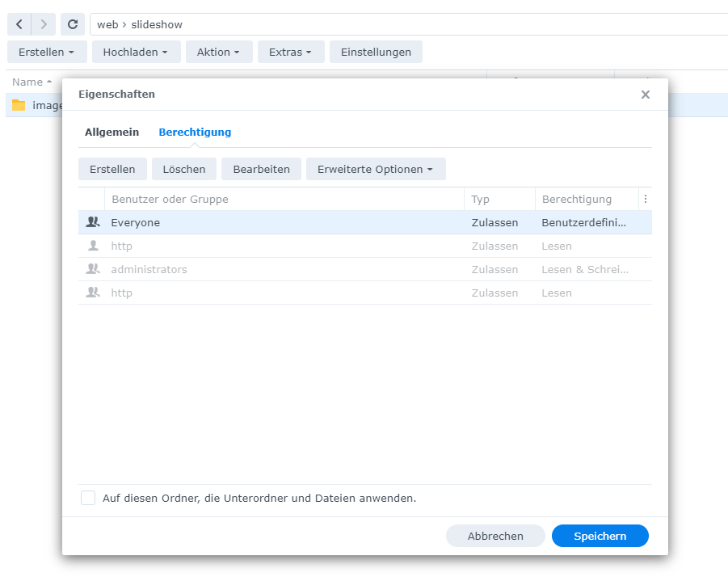Switch to the Allgemein tab
The image size is (728, 577).
(112, 132)
